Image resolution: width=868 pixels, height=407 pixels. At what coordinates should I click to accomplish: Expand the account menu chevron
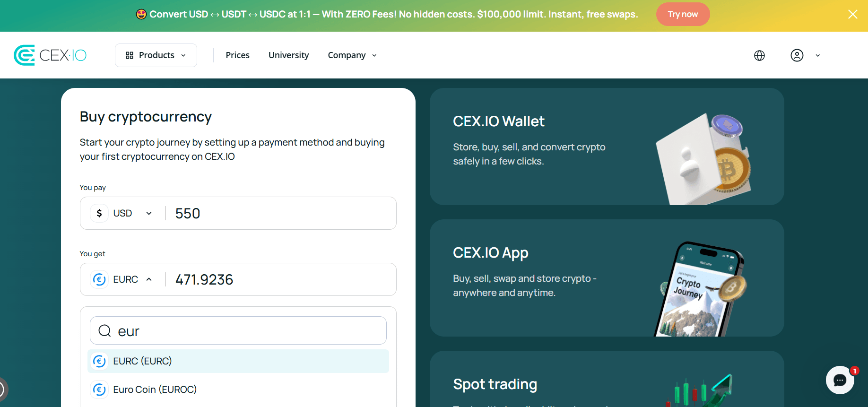point(817,55)
